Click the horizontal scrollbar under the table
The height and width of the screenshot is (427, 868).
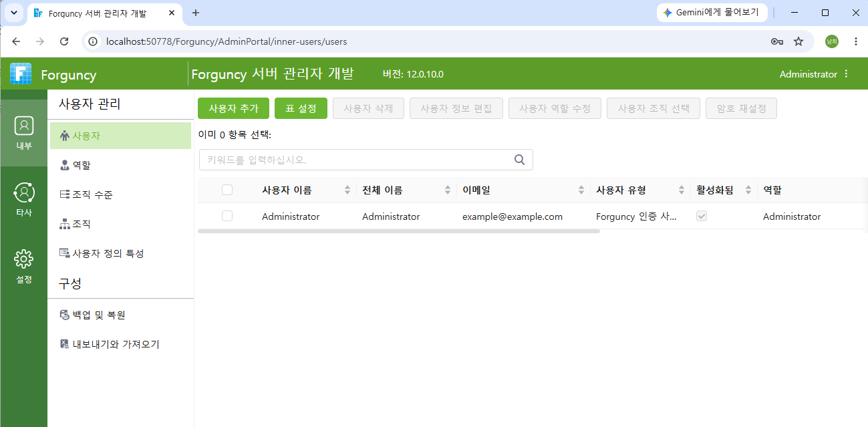399,231
